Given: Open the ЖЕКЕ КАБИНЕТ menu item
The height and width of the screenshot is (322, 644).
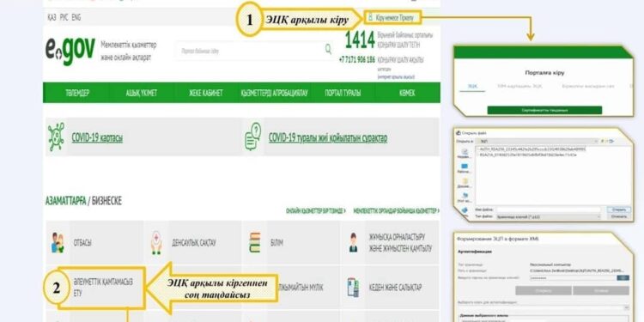Looking at the screenshot, I should pyautogui.click(x=206, y=93).
